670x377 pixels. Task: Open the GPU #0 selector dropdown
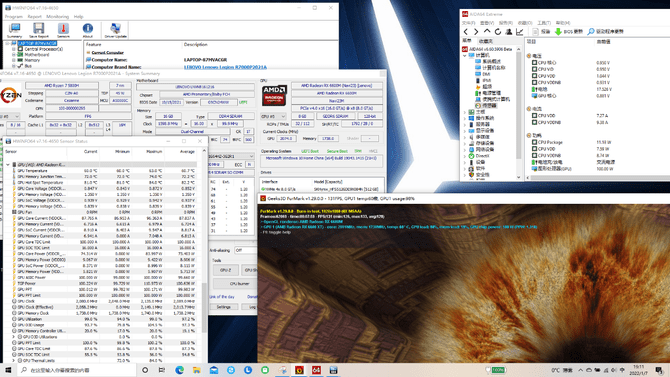[273, 116]
